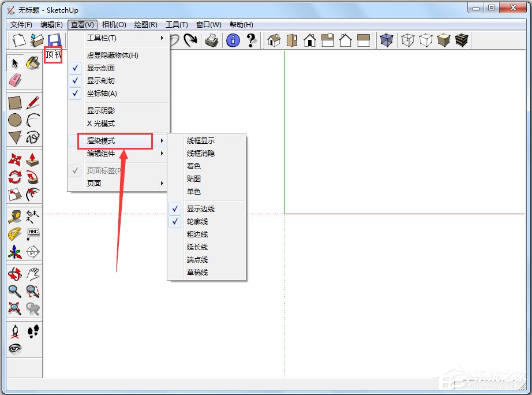Open the 工具(T) menu
The image size is (532, 395).
[x=177, y=25]
